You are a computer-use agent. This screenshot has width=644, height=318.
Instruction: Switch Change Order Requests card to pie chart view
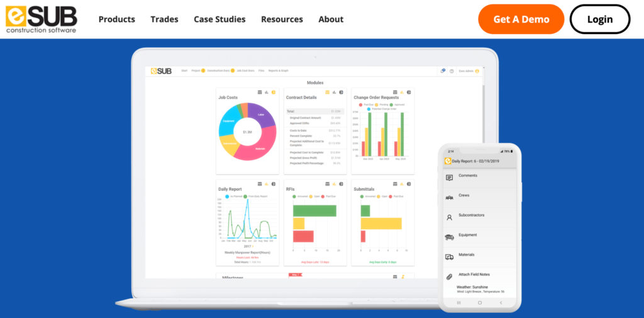(409, 92)
